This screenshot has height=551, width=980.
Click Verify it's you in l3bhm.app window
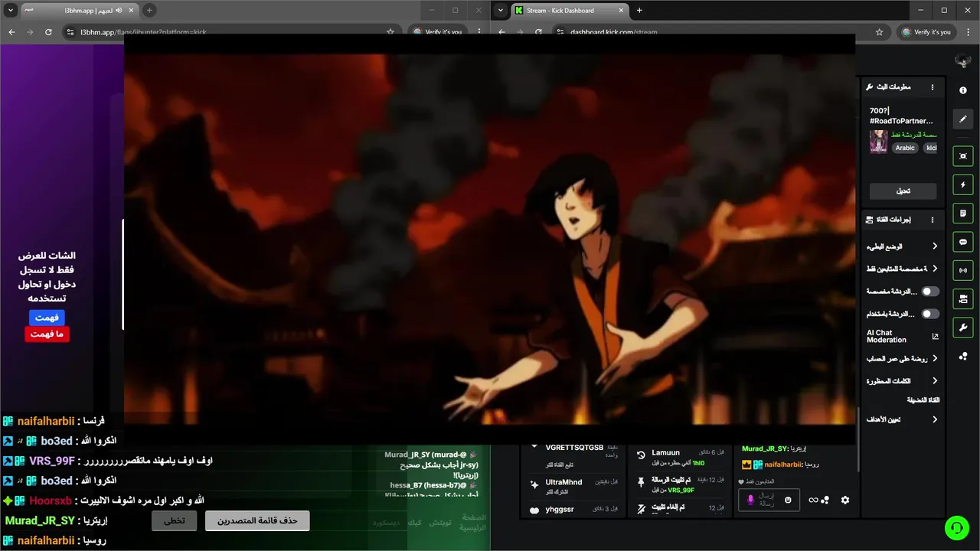click(437, 32)
